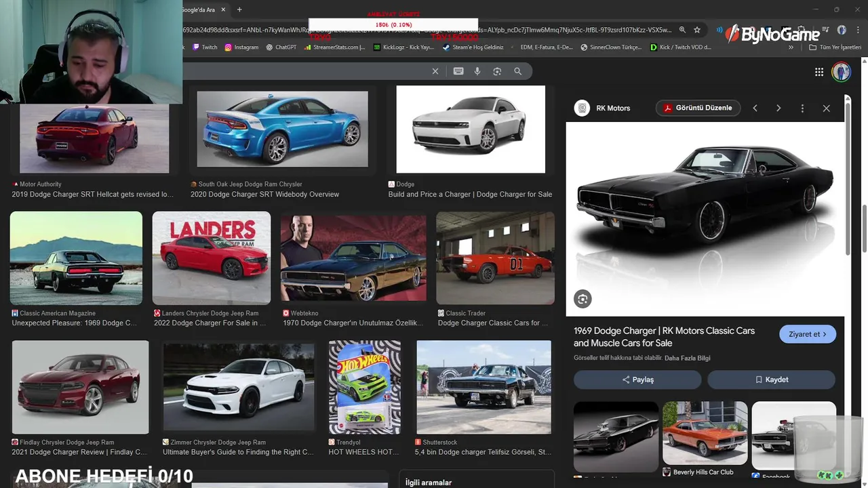Viewport: 868px width, 488px height.
Task: Click 2020 Dodge Charger SRT Widebody Overview caption
Action: tap(264, 195)
